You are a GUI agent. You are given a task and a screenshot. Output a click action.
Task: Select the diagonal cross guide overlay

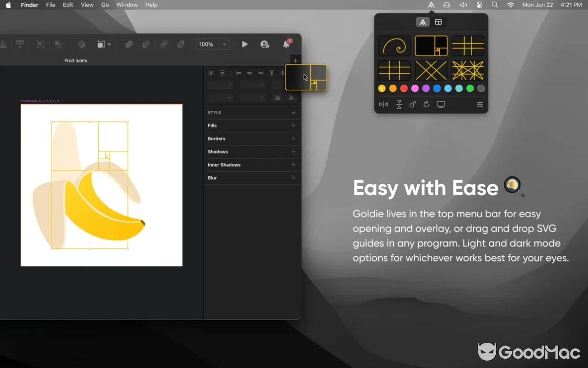431,70
